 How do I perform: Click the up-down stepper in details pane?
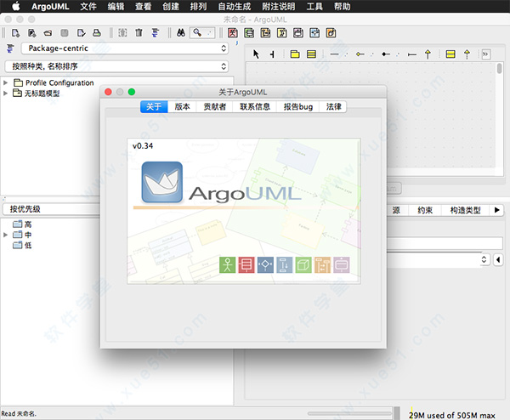tap(484, 259)
